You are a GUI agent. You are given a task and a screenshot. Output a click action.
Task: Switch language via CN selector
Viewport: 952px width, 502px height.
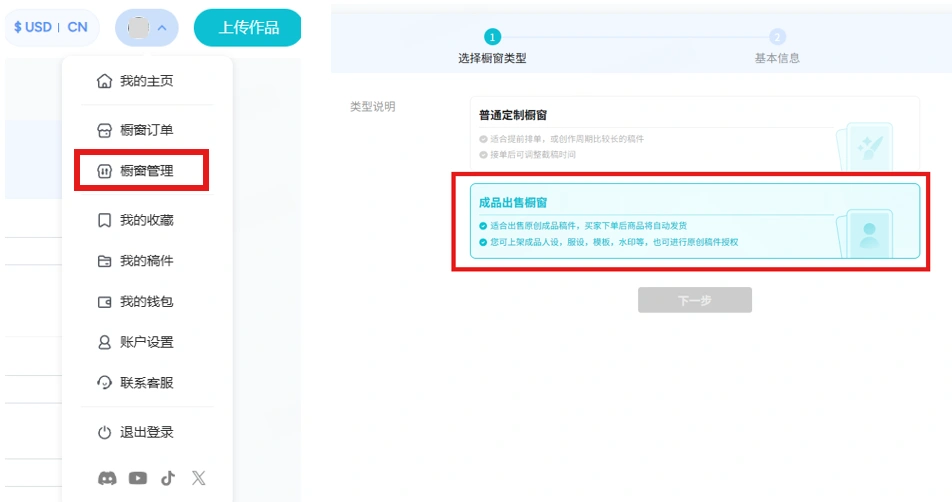[77, 27]
